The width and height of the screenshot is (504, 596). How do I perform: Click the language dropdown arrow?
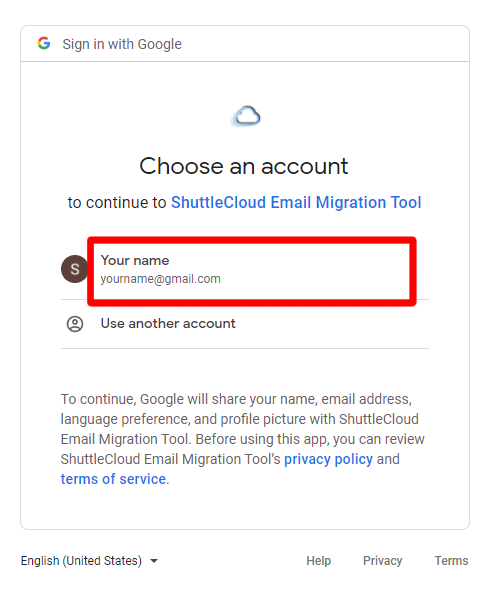(154, 561)
